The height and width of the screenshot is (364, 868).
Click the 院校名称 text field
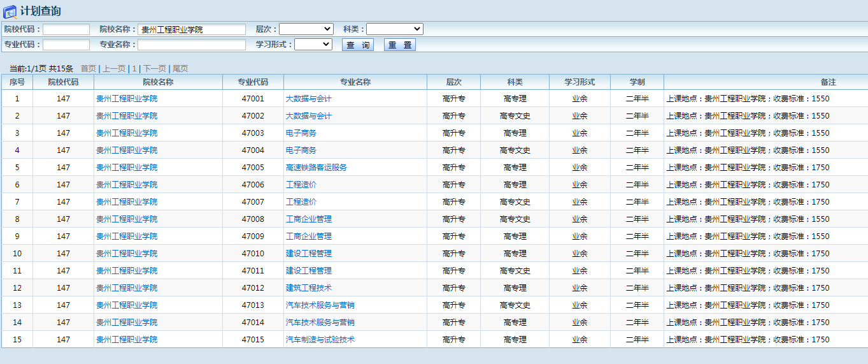[192, 29]
